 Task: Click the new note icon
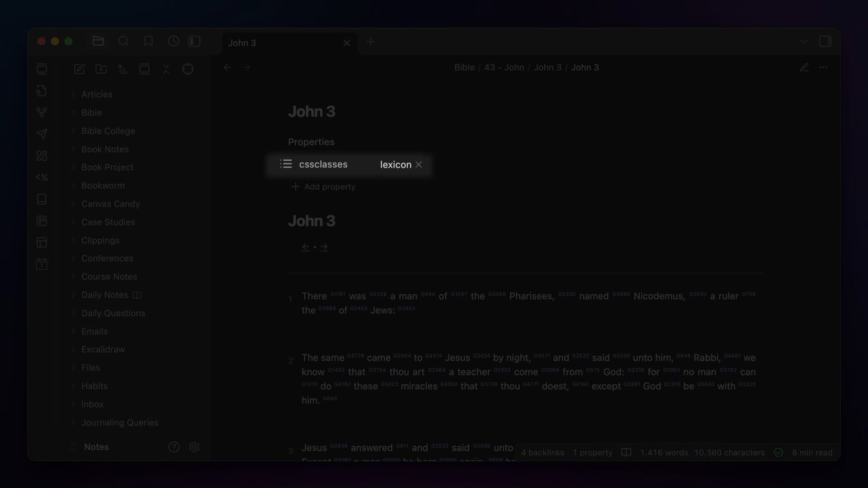pos(80,69)
